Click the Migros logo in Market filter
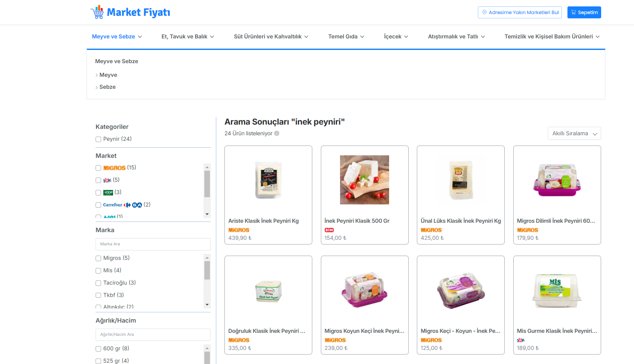Image resolution: width=634 pixels, height=364 pixels. pos(114,168)
